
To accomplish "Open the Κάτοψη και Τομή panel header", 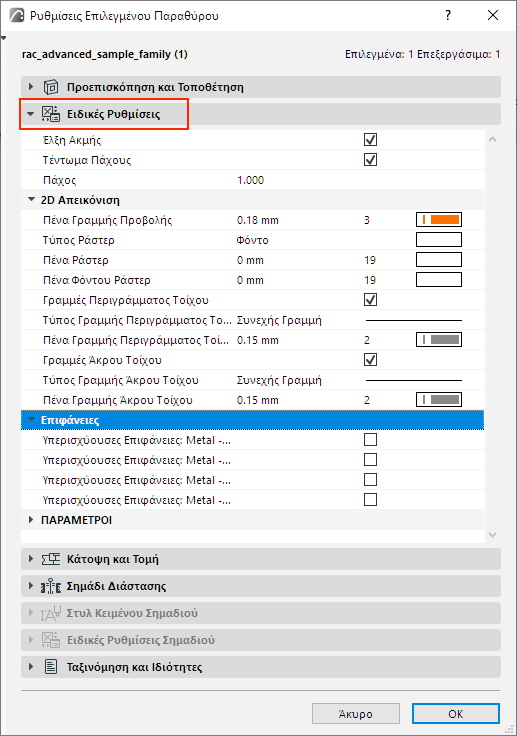I will coord(261,559).
